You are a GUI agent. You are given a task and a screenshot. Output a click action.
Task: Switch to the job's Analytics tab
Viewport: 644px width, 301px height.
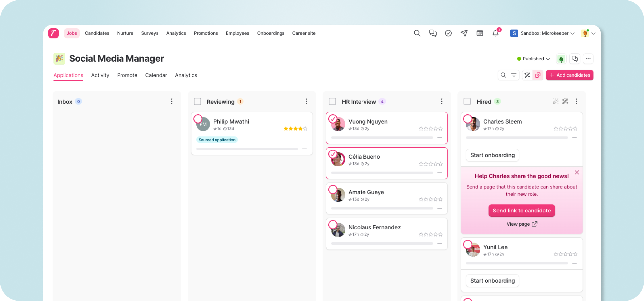(186, 75)
